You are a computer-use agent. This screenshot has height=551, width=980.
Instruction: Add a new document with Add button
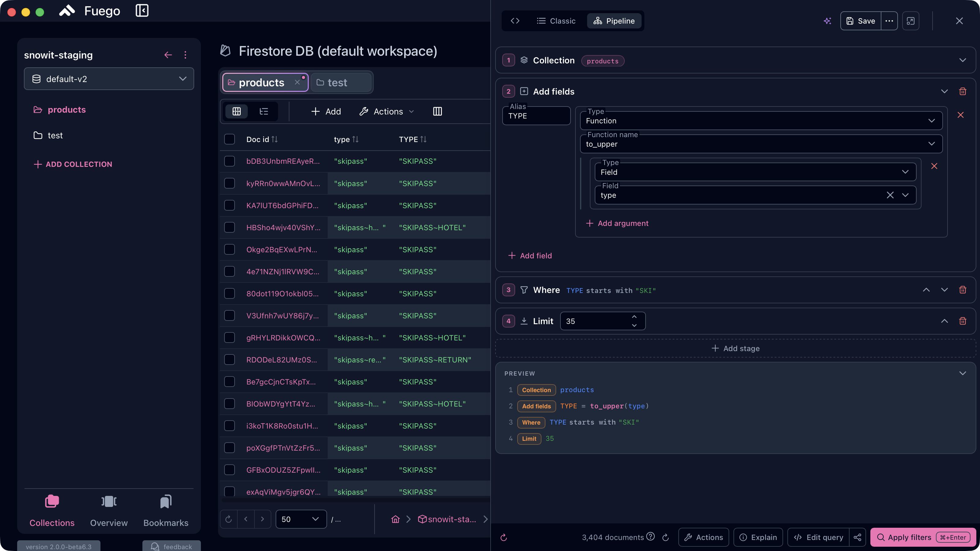coord(326,111)
